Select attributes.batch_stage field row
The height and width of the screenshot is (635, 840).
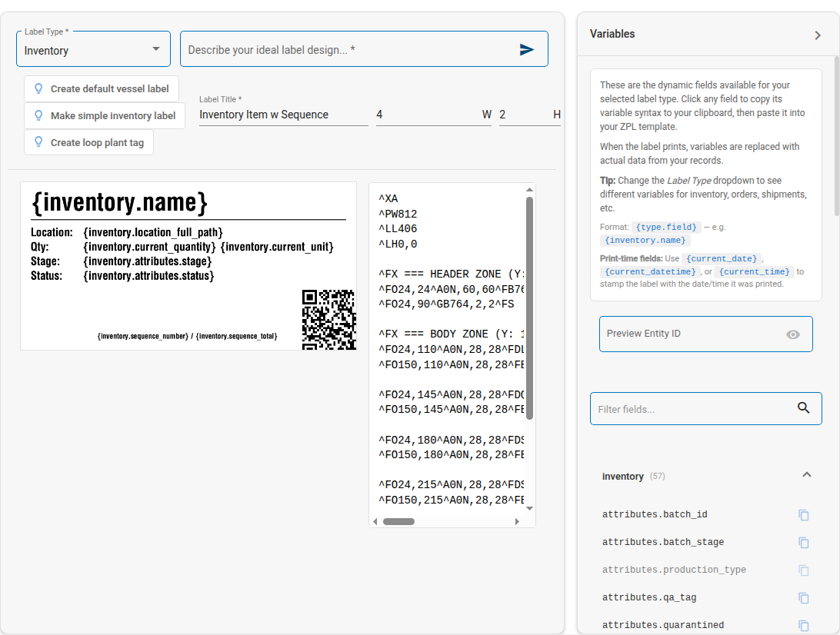(705, 543)
